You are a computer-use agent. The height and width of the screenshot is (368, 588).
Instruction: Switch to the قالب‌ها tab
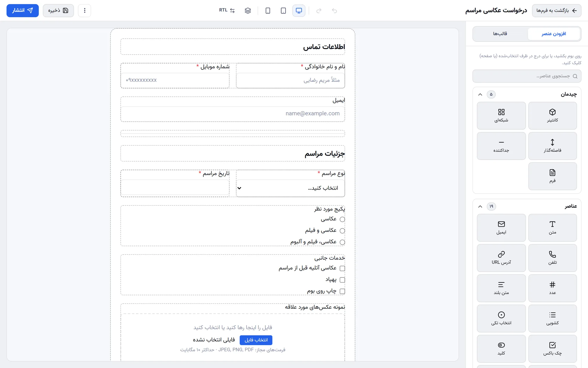pos(500,34)
